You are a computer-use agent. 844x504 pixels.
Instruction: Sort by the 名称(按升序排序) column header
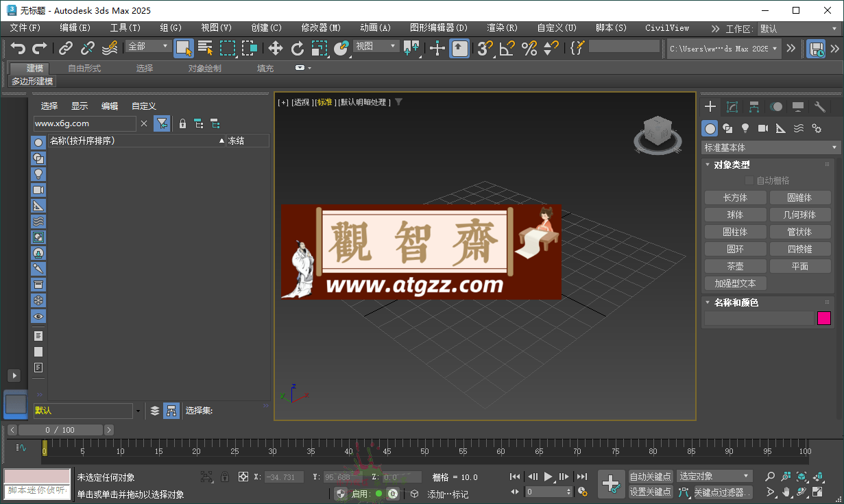point(137,141)
